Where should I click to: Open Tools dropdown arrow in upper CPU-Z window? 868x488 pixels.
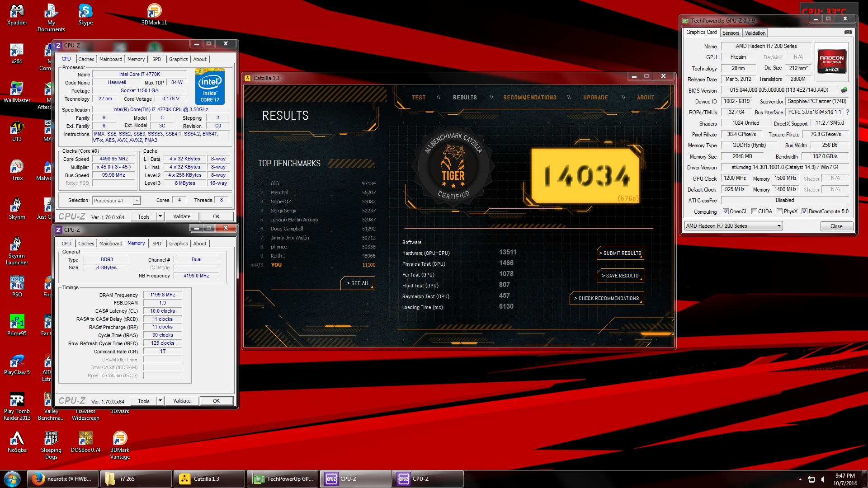pos(160,216)
